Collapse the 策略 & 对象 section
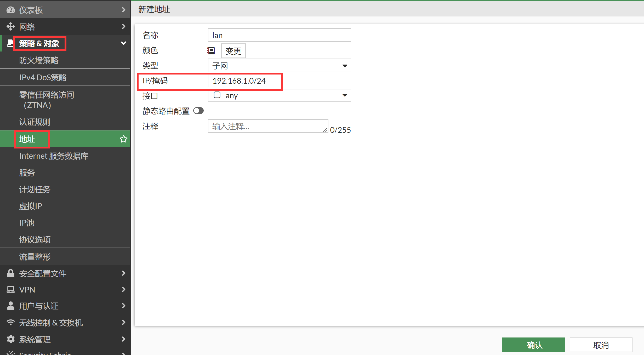Viewport: 644px width, 355px height. 123,43
